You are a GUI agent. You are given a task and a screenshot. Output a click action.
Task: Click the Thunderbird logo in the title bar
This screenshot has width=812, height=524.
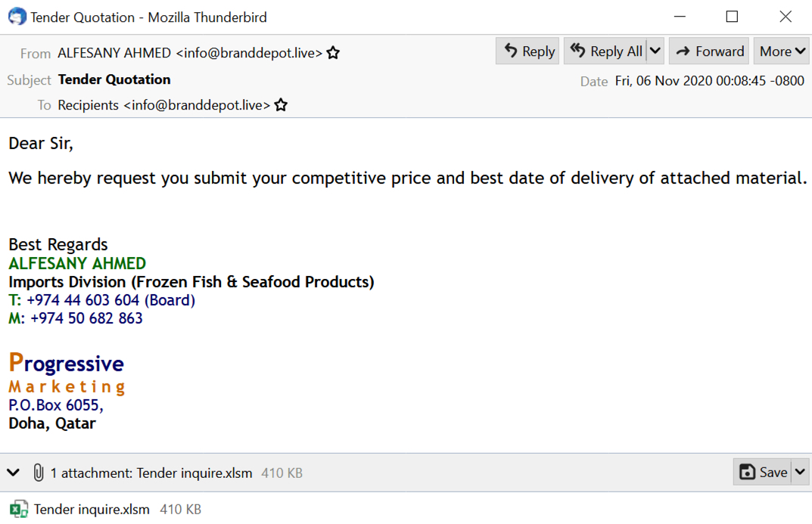17,17
